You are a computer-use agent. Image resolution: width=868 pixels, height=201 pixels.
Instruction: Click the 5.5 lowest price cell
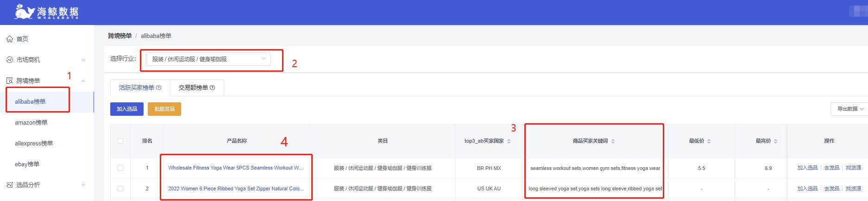702,168
